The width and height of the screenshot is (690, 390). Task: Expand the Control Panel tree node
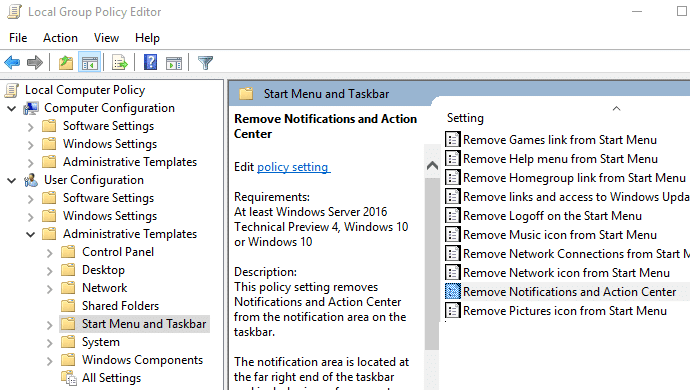click(x=49, y=253)
